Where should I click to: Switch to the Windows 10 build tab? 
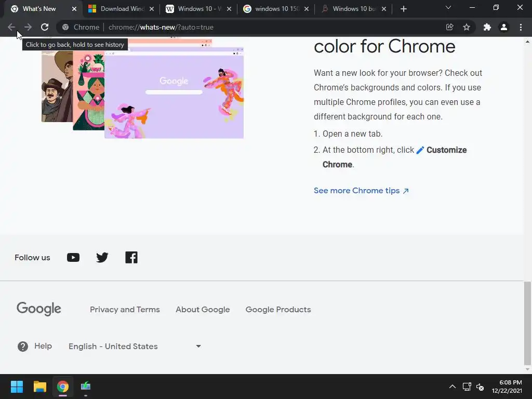tap(349, 9)
